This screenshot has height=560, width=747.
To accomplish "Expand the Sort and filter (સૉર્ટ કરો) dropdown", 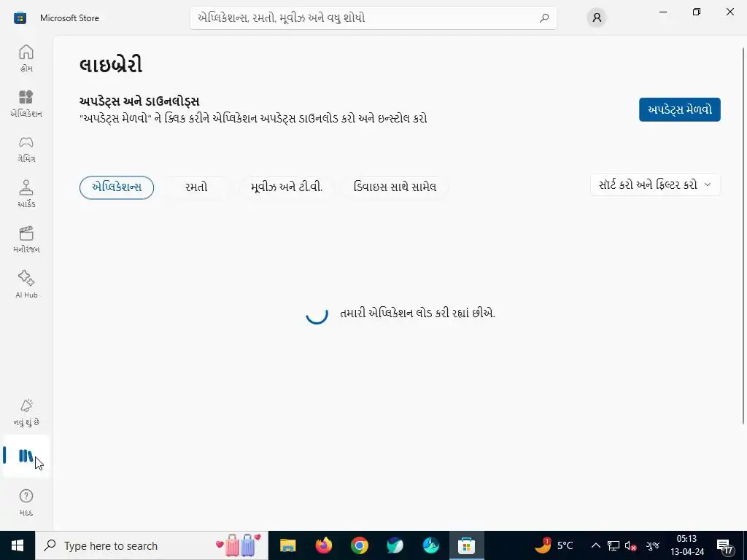I will [655, 184].
